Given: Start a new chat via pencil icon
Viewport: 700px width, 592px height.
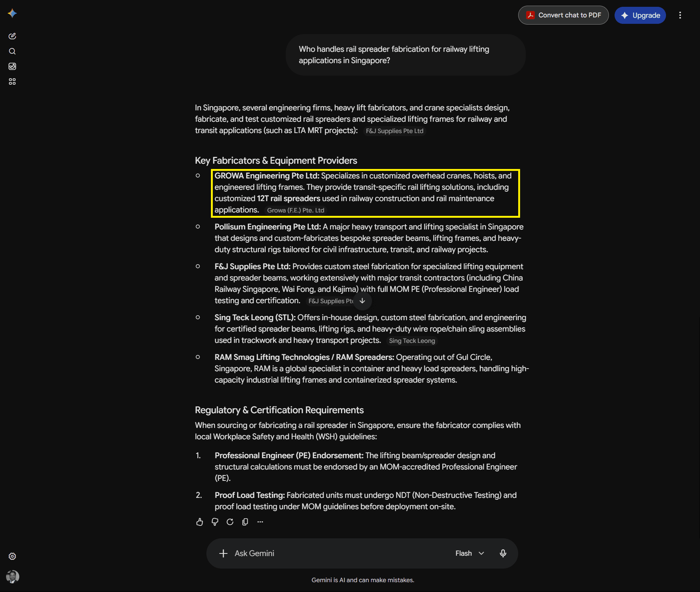Looking at the screenshot, I should 12,36.
